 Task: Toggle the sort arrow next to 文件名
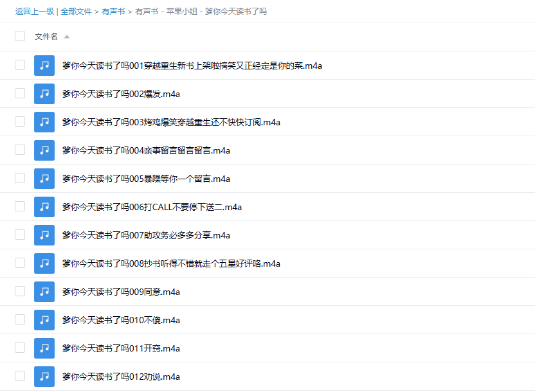[68, 37]
